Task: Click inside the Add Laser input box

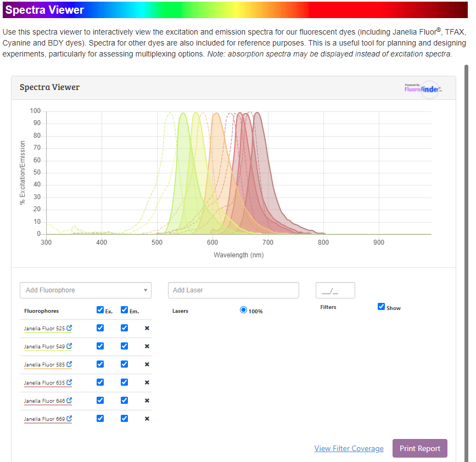Action: pyautogui.click(x=233, y=290)
